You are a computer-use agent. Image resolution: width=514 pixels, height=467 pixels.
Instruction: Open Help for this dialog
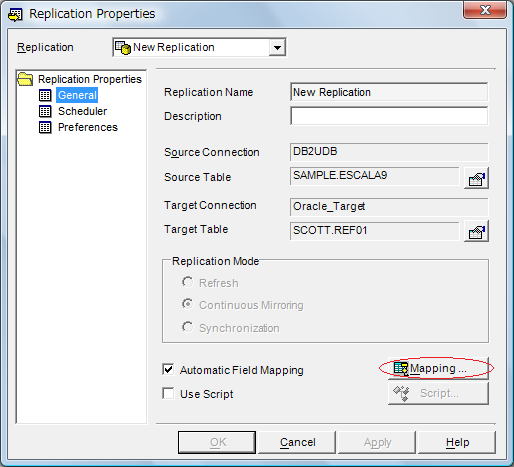[x=457, y=442]
